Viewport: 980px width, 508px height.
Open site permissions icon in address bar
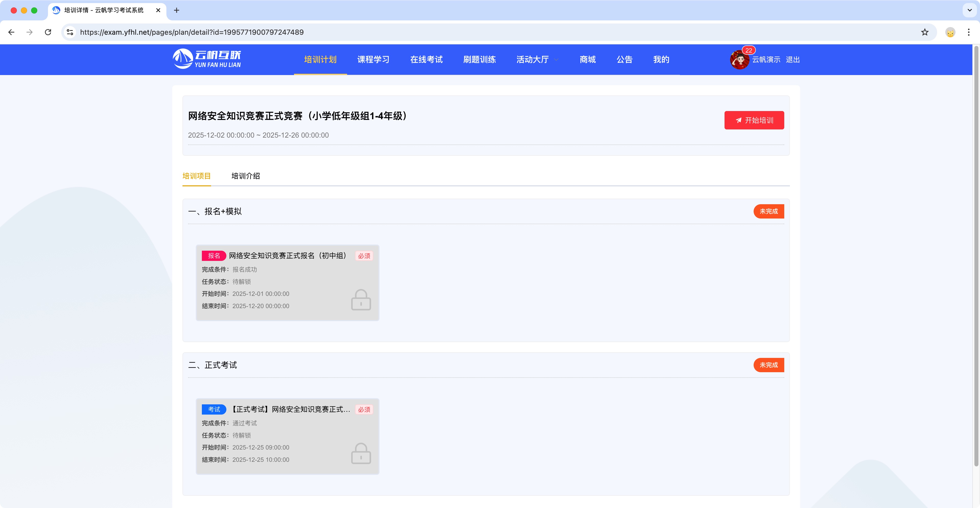click(69, 32)
